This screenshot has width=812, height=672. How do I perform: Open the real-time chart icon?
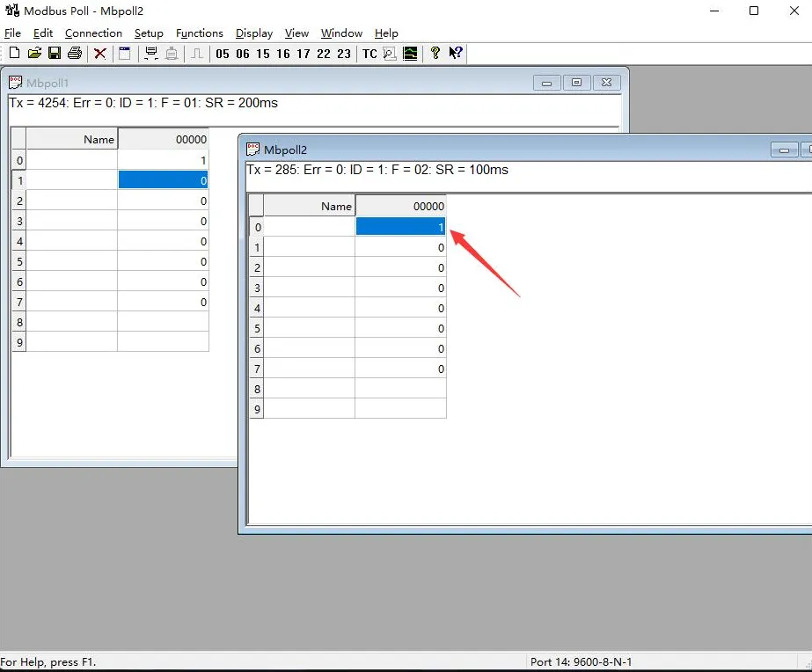(411, 54)
